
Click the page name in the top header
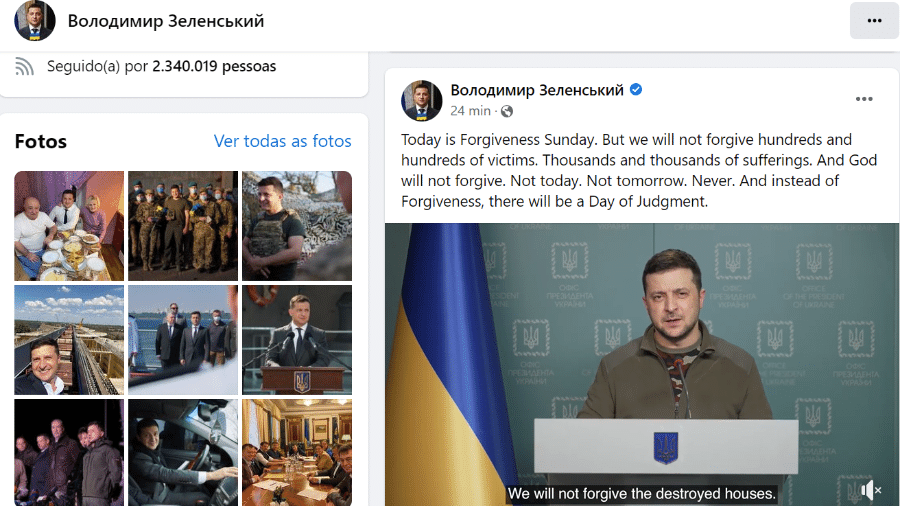166,21
